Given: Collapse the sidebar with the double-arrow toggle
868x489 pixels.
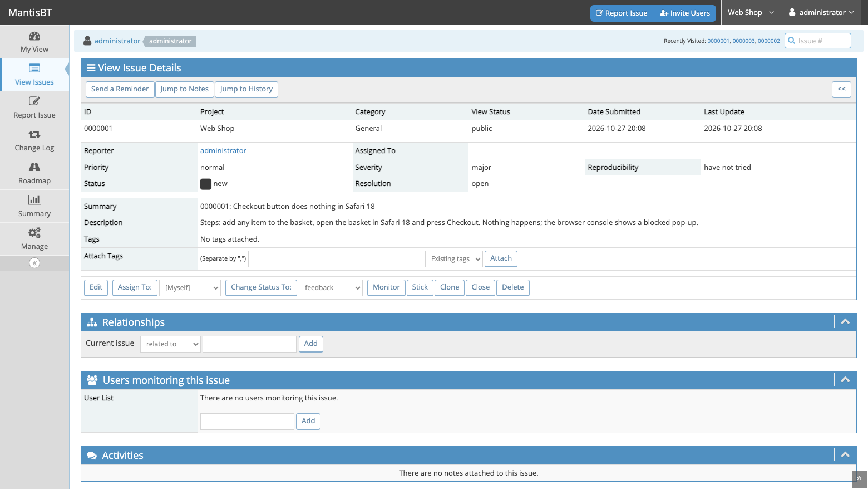Looking at the screenshot, I should pos(34,263).
